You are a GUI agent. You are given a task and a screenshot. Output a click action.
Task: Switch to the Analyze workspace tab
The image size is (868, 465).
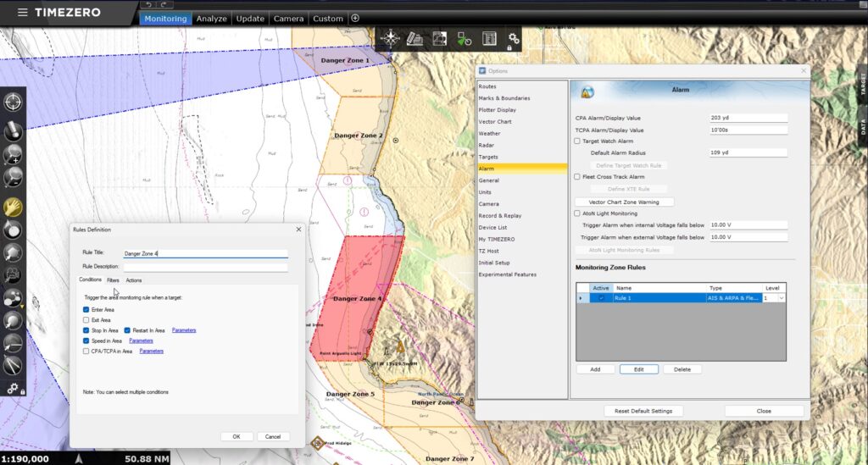pos(211,19)
